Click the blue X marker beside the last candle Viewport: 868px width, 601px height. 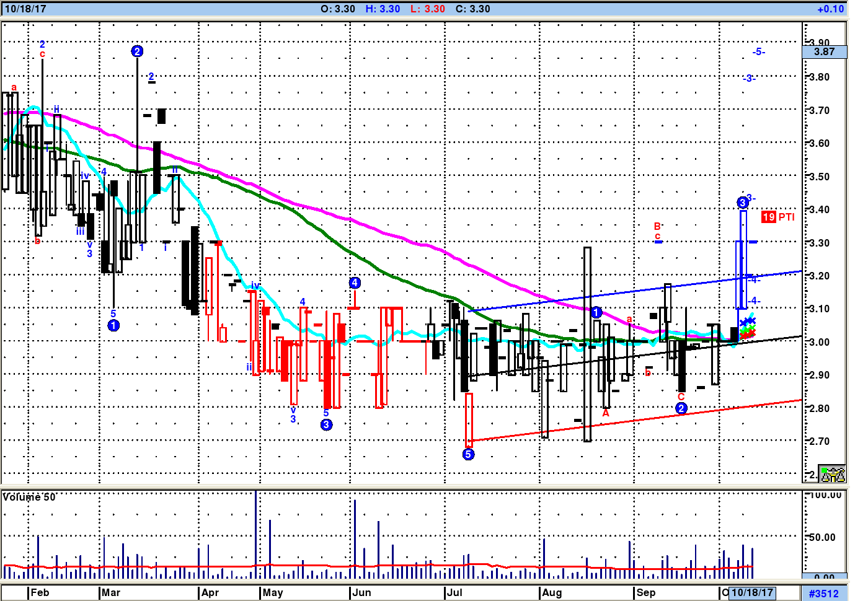(x=748, y=322)
